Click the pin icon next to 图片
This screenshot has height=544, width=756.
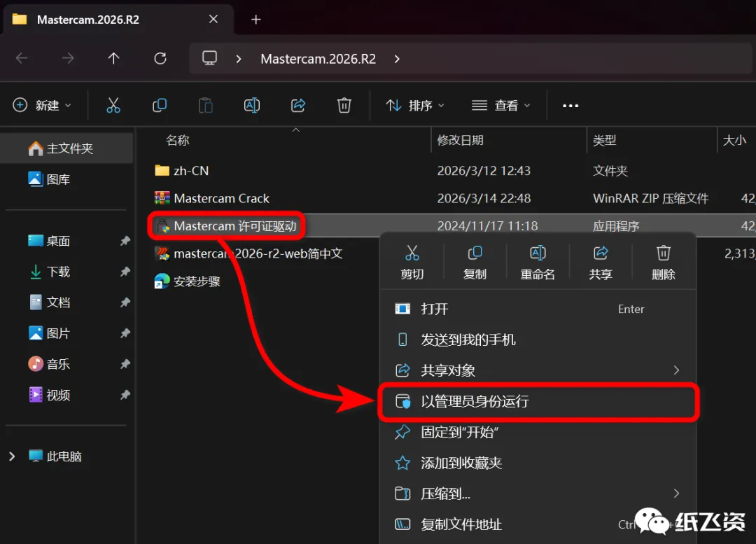[x=125, y=333]
